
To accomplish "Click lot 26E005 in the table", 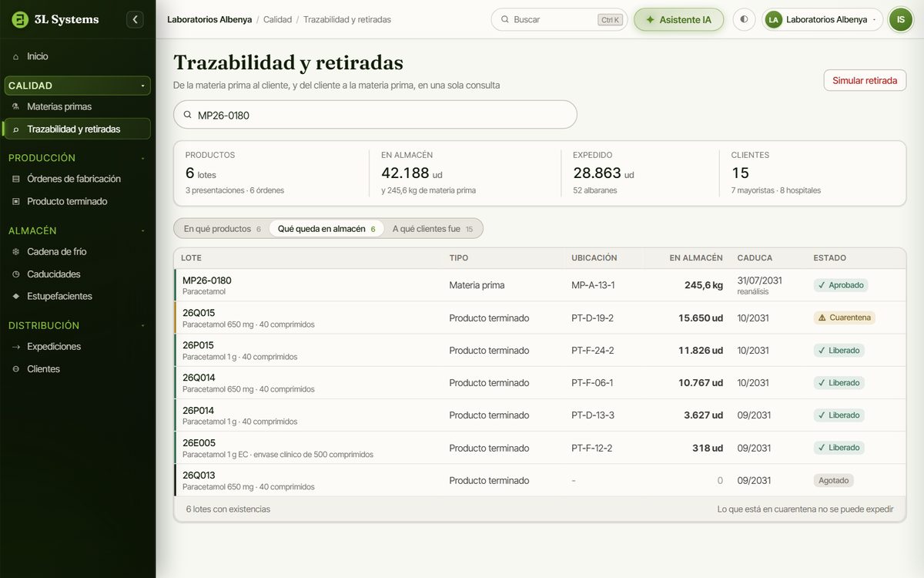I will coord(199,443).
